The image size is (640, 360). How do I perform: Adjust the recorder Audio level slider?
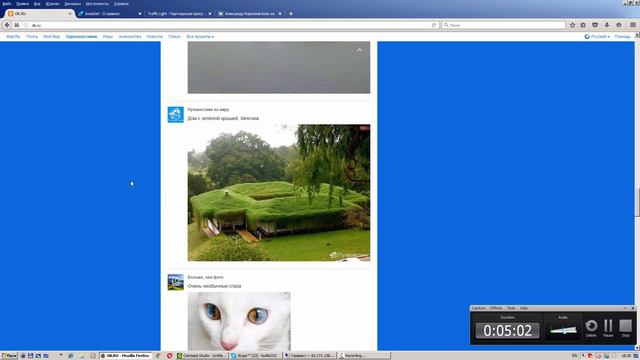pos(563,330)
